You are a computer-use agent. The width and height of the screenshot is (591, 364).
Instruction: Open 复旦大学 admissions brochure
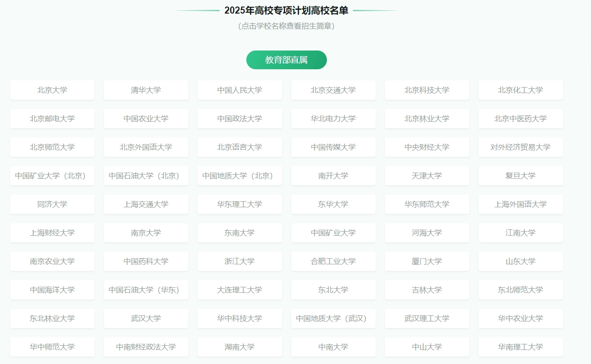pyautogui.click(x=521, y=175)
